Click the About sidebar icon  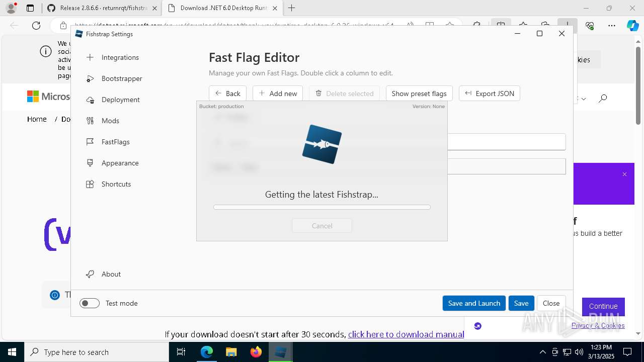click(x=90, y=274)
